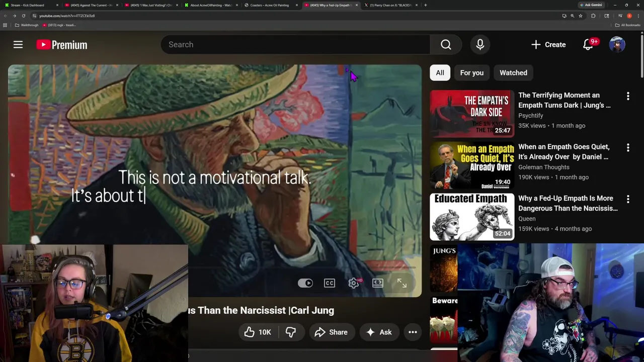Image resolution: width=644 pixels, height=362 pixels.
Task: Open the Create menu
Action: [x=548, y=45]
